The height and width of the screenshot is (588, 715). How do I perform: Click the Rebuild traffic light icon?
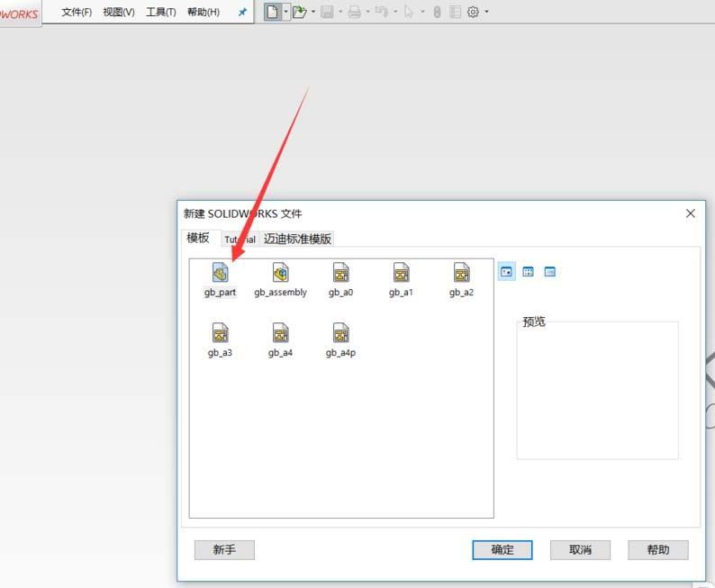(x=437, y=12)
